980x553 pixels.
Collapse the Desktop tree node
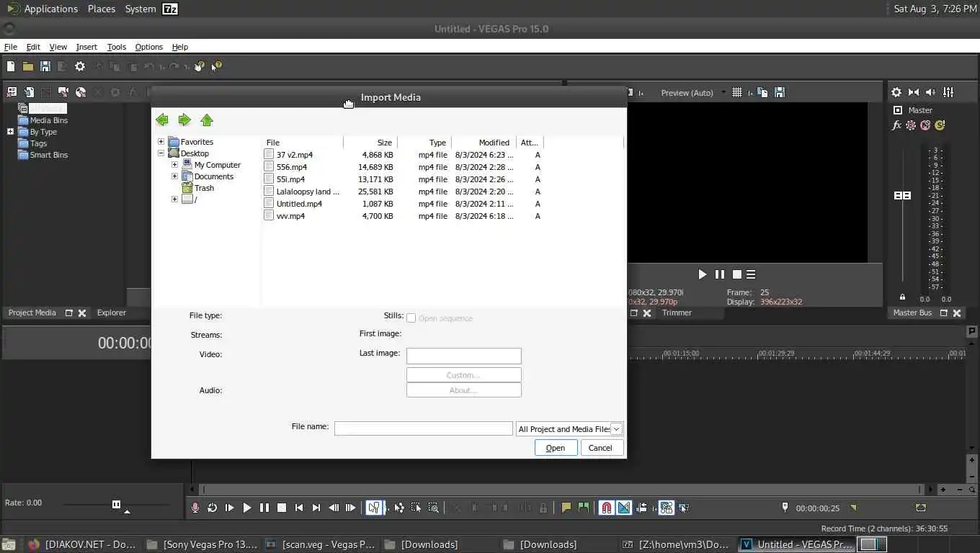161,153
